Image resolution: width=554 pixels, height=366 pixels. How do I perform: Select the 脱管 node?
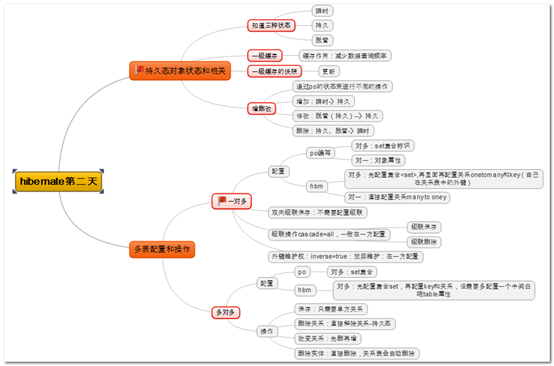[x=322, y=40]
